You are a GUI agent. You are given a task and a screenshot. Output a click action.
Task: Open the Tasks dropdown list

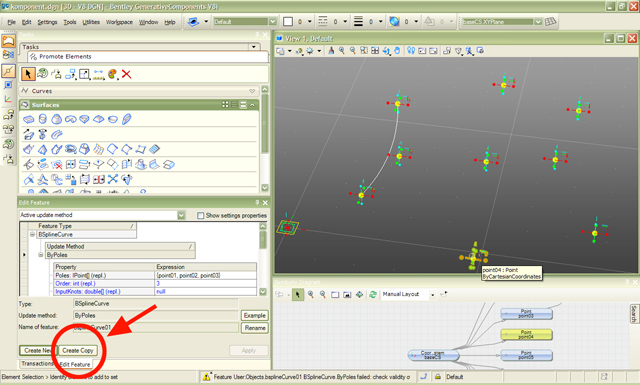pos(254,47)
